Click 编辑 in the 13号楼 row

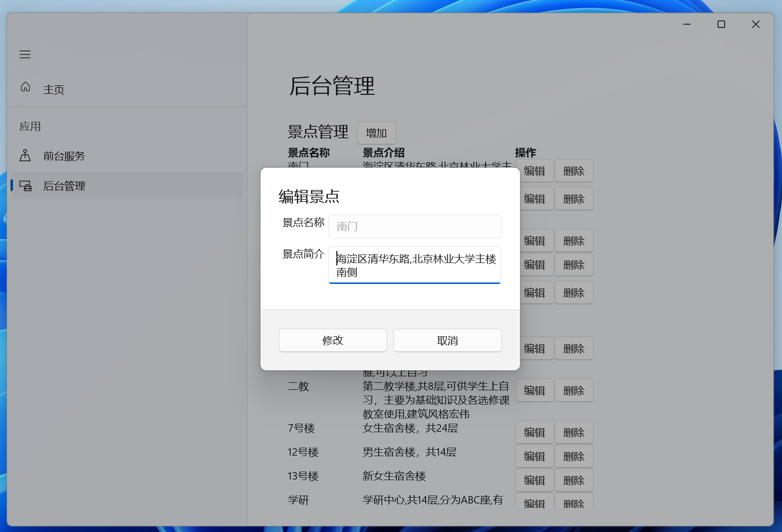click(x=534, y=480)
